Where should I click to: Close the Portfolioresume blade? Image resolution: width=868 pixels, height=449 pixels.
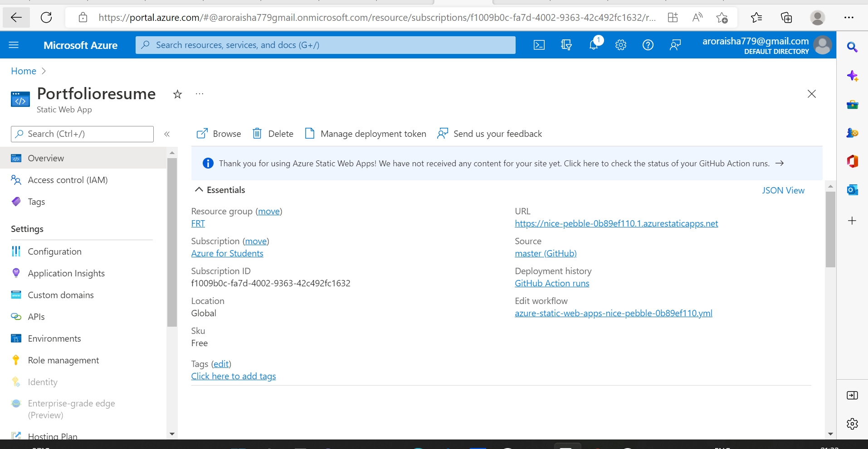point(812,94)
